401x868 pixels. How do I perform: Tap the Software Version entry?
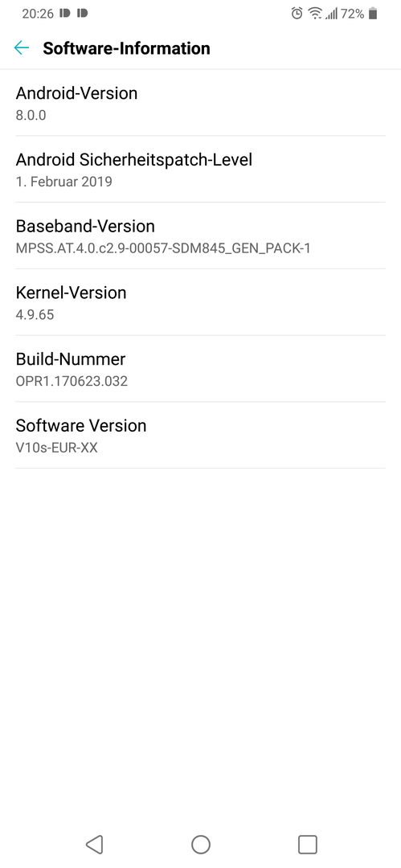pos(201,435)
